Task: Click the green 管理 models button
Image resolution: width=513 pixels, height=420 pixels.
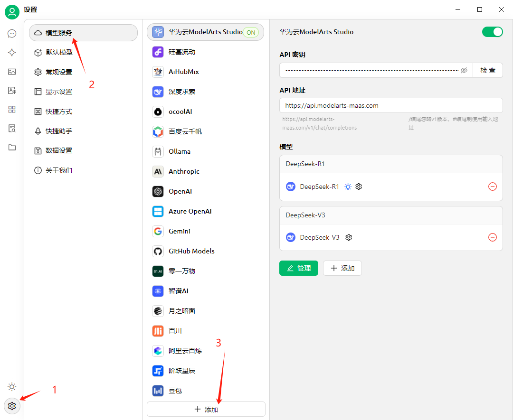Action: click(x=299, y=268)
